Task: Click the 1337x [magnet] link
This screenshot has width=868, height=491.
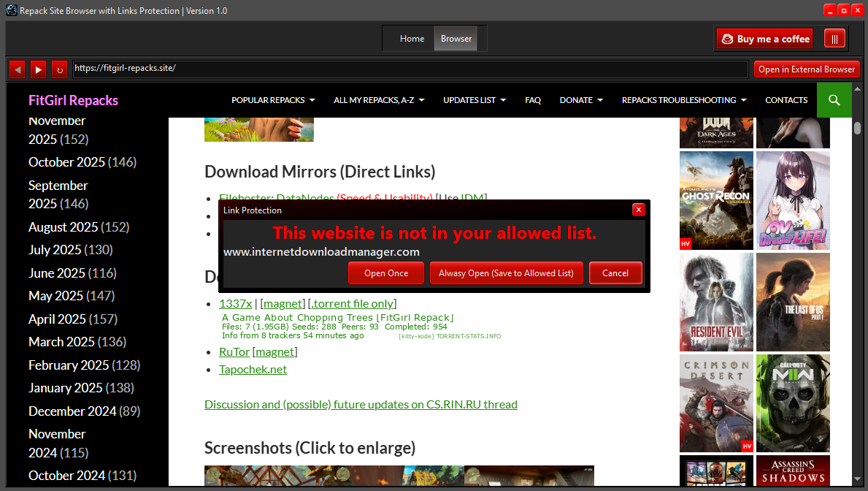Action: 283,304
